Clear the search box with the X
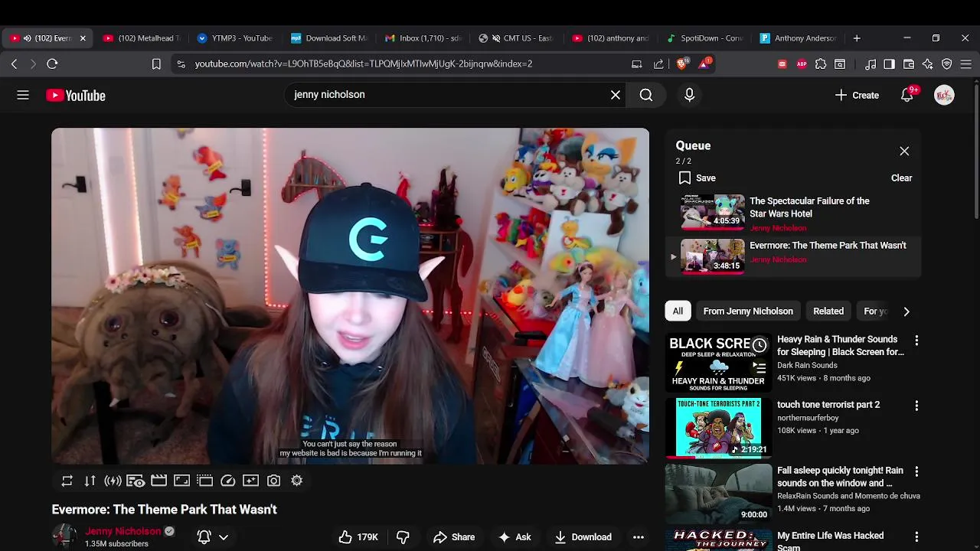980x551 pixels. tap(616, 95)
